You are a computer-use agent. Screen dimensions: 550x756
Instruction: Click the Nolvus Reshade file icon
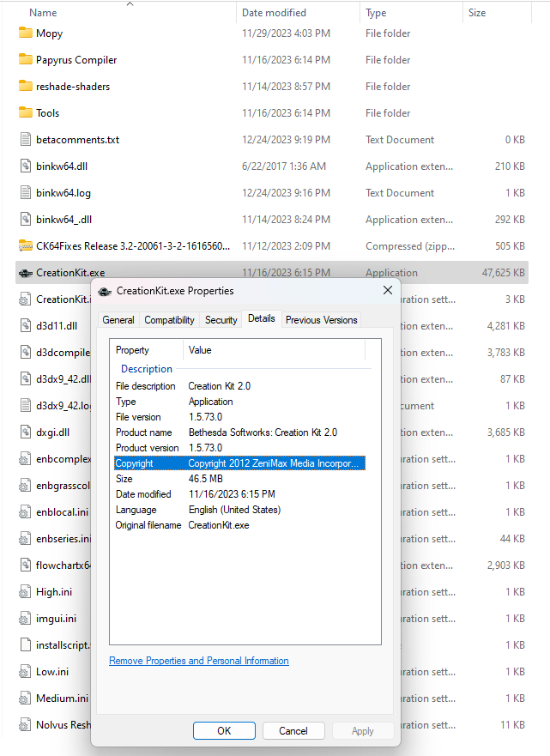pos(26,724)
